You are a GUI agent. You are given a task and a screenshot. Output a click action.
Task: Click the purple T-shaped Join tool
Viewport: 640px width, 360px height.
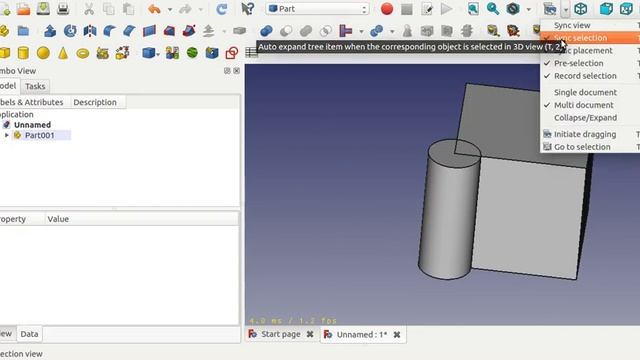point(345,31)
